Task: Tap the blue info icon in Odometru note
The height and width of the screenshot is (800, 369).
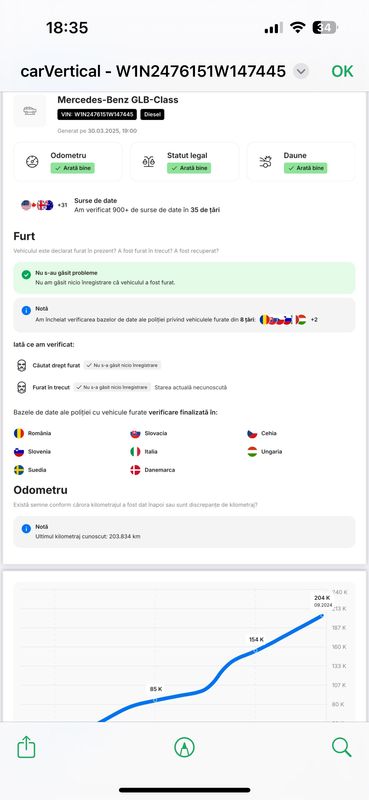Action: click(x=26, y=529)
